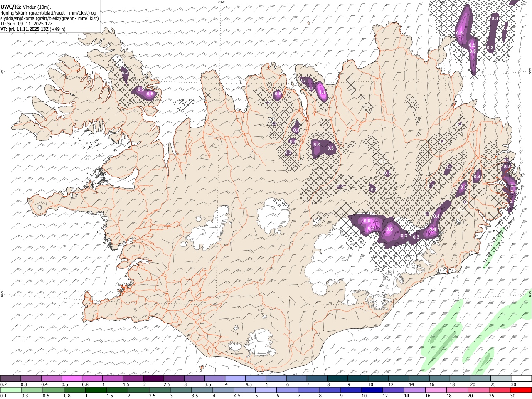Click the snow scale swatch between 0.3 and 0.4

pos(31,378)
